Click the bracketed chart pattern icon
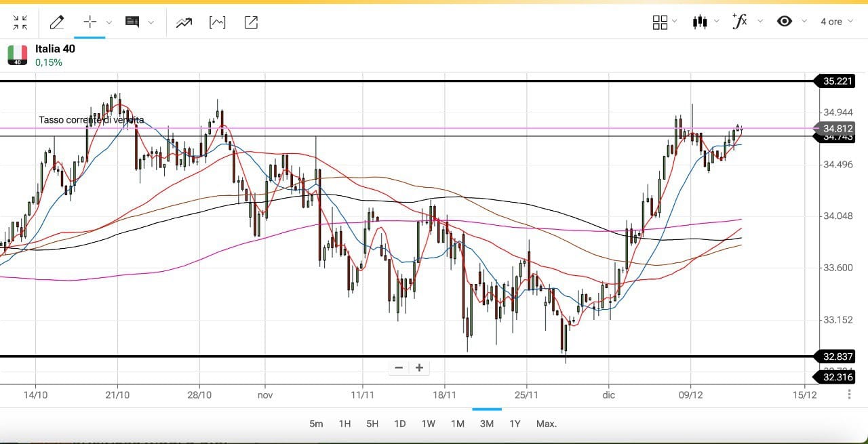 click(217, 22)
